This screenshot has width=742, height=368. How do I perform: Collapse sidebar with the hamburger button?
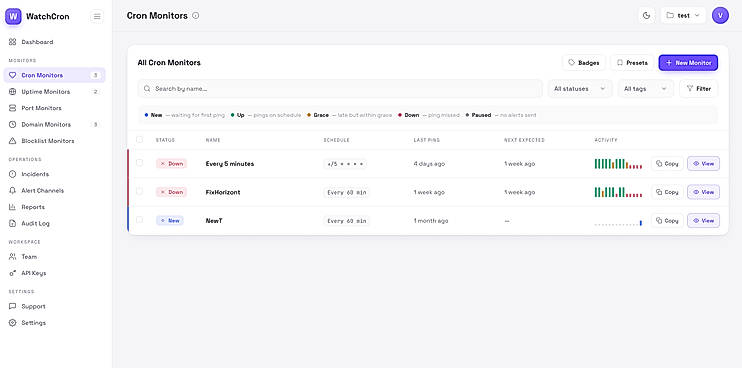97,17
